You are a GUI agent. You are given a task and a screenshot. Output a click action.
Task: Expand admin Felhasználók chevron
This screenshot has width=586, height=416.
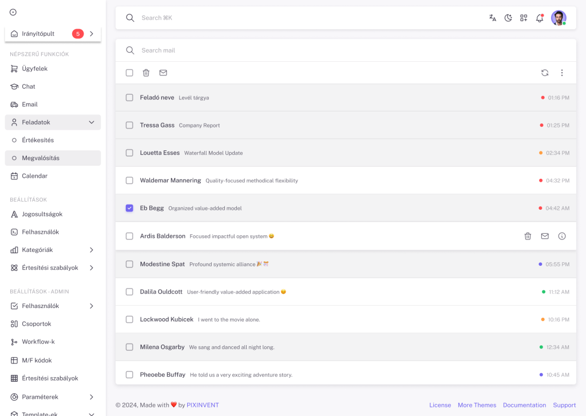(x=92, y=306)
